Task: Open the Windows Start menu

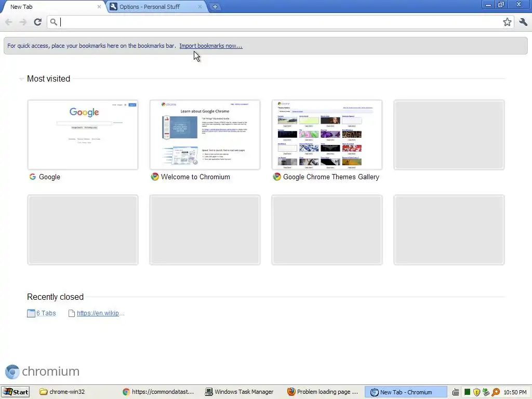Action: click(x=15, y=392)
